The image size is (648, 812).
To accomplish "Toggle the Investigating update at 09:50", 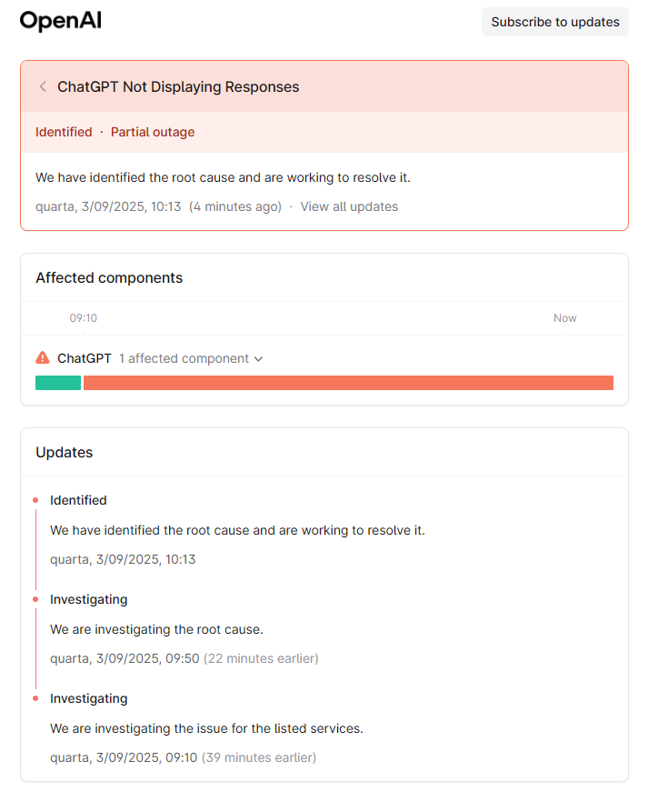I will (88, 599).
